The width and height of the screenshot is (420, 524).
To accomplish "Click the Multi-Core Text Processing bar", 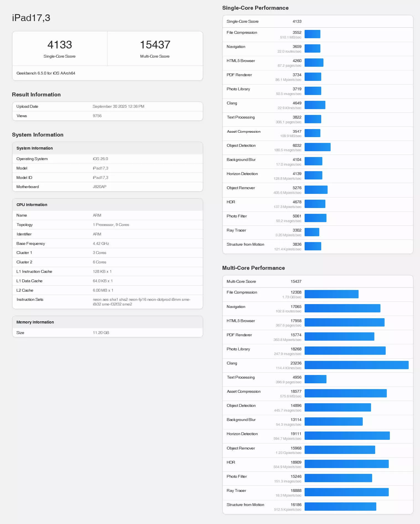I will coord(315,379).
